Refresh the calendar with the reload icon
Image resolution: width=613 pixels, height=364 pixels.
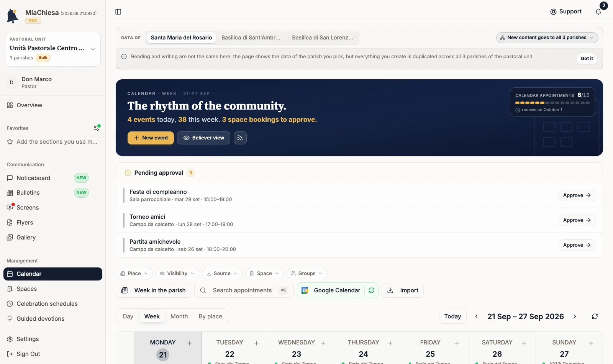pos(595,316)
